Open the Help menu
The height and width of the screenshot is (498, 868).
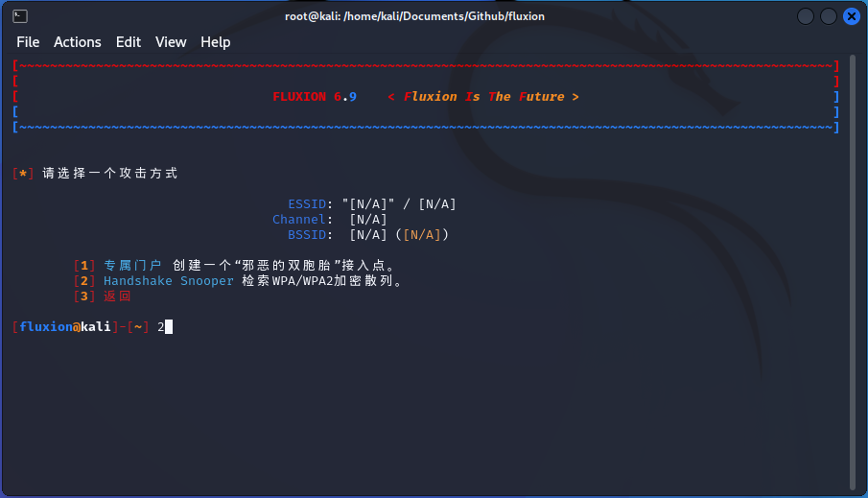(x=216, y=42)
